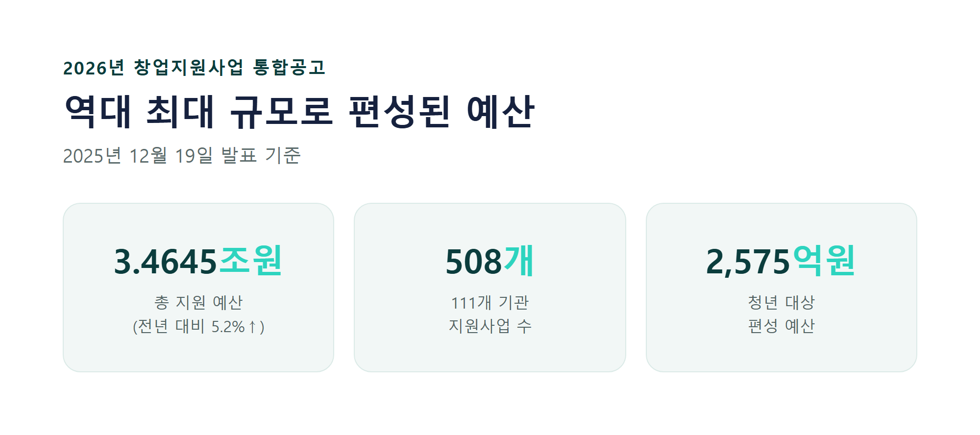
Task: Click the 지원사업 수 label
Action: (x=490, y=326)
